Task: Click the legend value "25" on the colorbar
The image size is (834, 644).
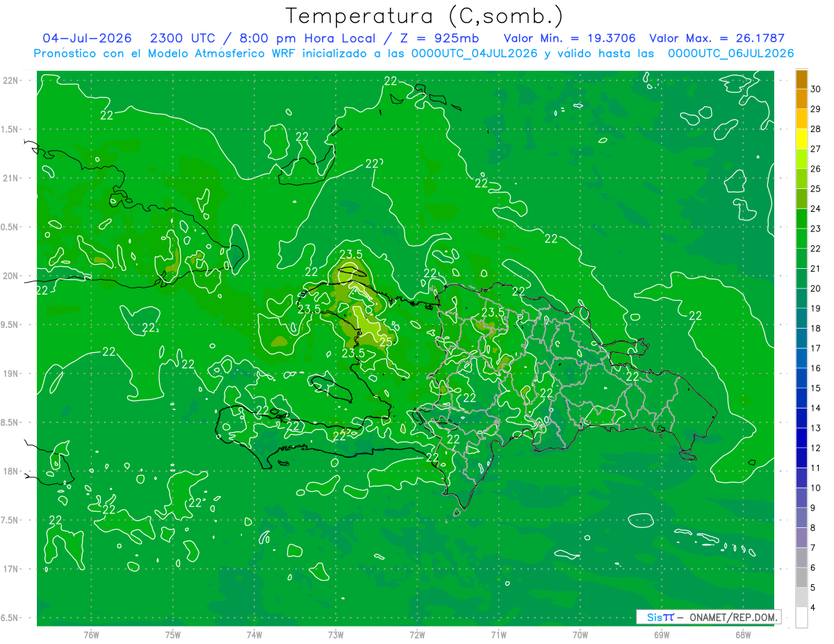Action: click(816, 189)
